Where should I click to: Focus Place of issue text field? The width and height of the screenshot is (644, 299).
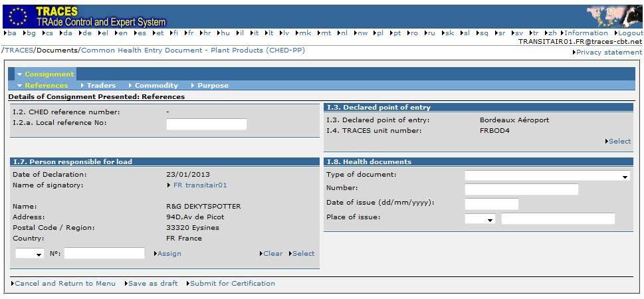[558, 219]
